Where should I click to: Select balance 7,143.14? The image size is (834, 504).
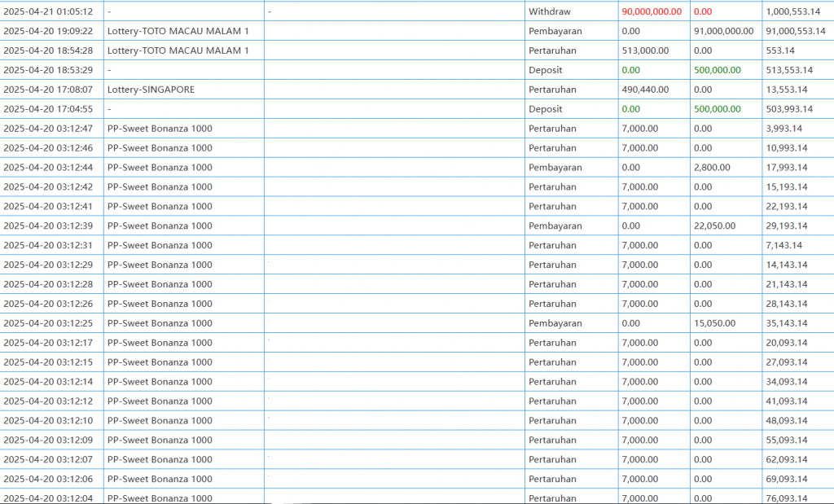pyautogui.click(x=784, y=245)
